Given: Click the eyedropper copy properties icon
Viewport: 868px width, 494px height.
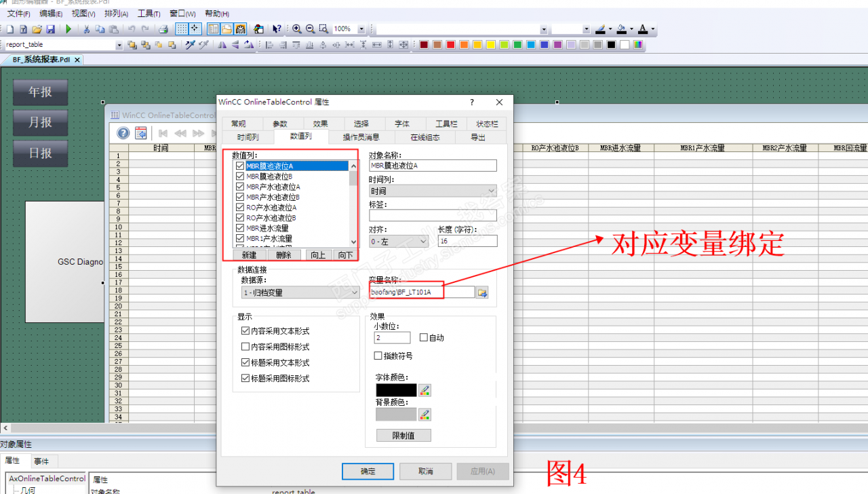Looking at the screenshot, I should tap(190, 45).
